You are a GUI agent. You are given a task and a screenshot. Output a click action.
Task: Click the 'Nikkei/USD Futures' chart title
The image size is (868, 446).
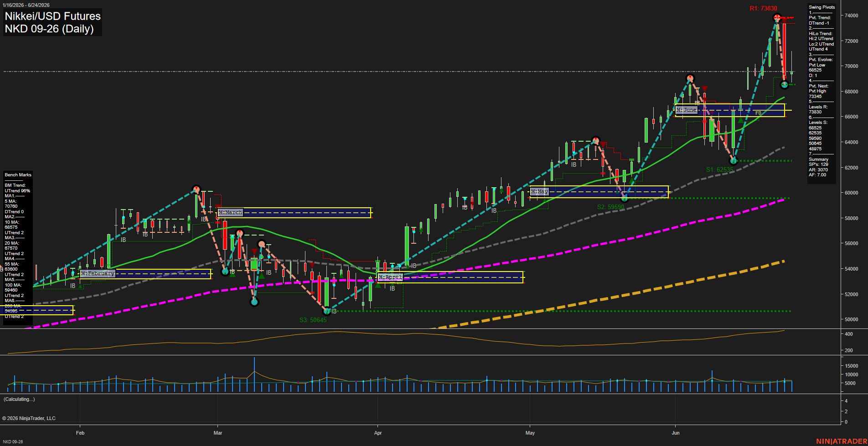coord(53,16)
